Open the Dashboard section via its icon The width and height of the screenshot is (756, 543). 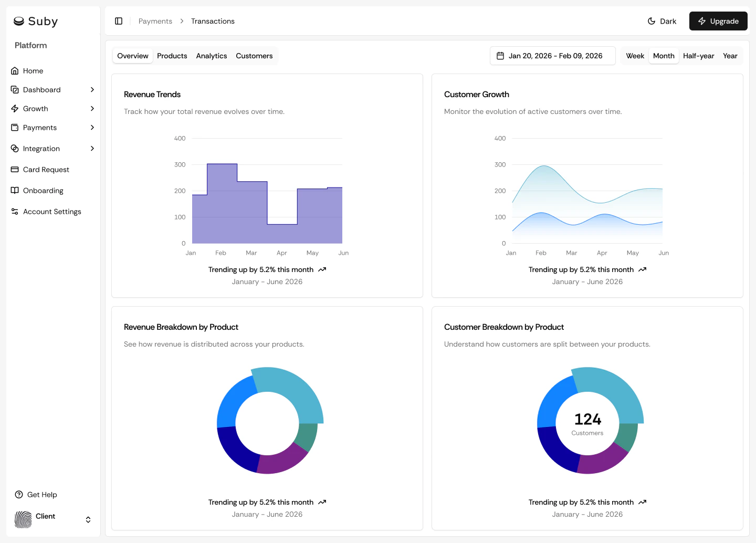click(15, 89)
